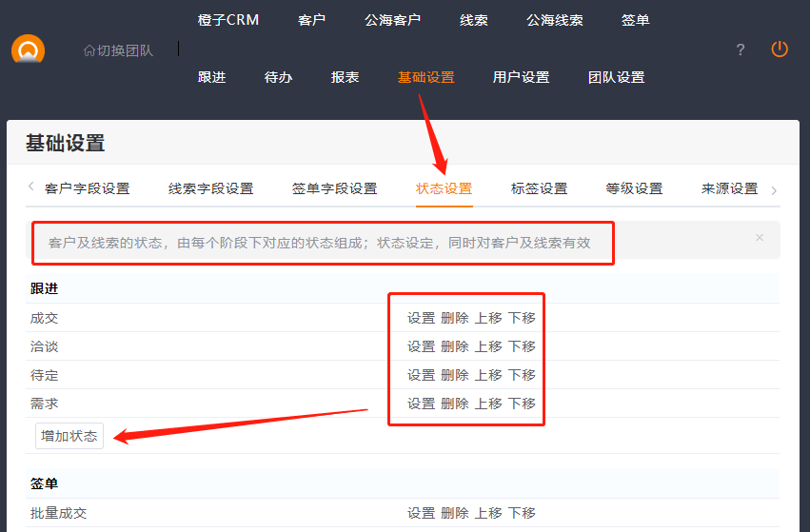The image size is (810, 532).
Task: Open the 等级设置 tab
Action: tap(634, 188)
